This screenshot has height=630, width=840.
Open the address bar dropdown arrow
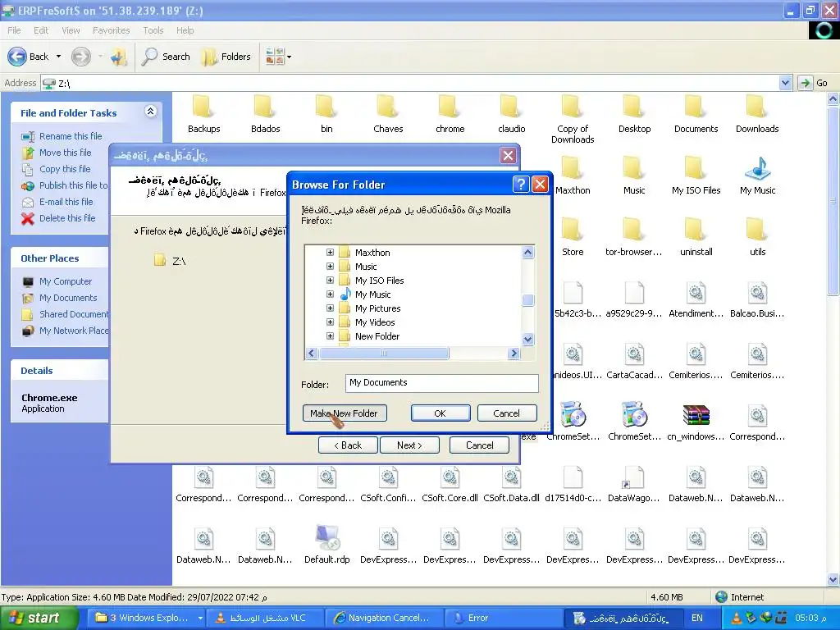785,83
